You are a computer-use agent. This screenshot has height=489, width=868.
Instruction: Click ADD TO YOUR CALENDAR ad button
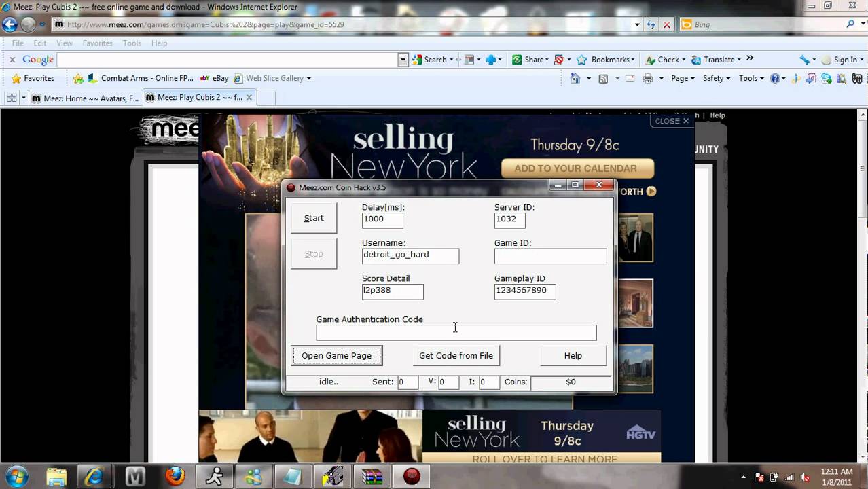(x=577, y=168)
